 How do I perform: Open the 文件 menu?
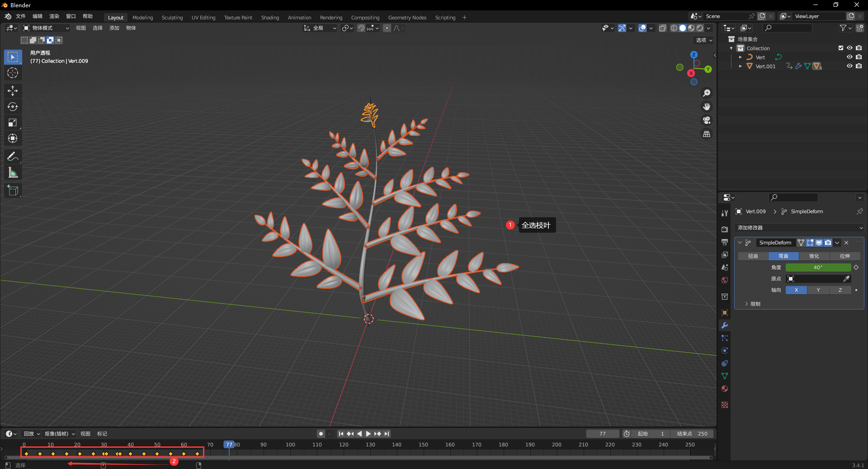(21, 16)
